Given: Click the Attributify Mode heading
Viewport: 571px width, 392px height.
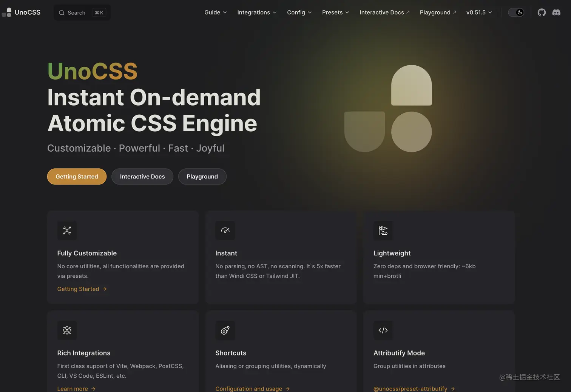Looking at the screenshot, I should coord(399,353).
